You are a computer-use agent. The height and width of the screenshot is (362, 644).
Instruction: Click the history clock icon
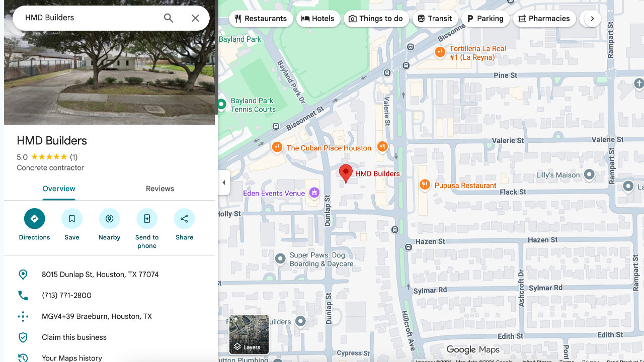[x=23, y=358]
